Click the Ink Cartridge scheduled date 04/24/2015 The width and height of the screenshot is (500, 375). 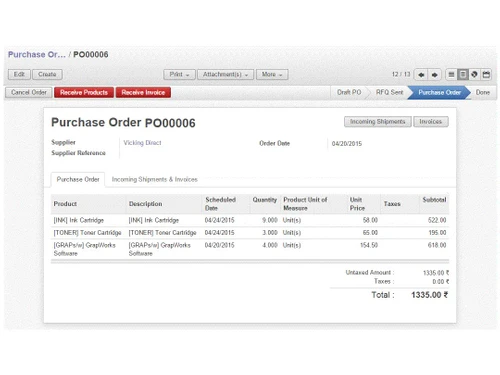pyautogui.click(x=219, y=220)
